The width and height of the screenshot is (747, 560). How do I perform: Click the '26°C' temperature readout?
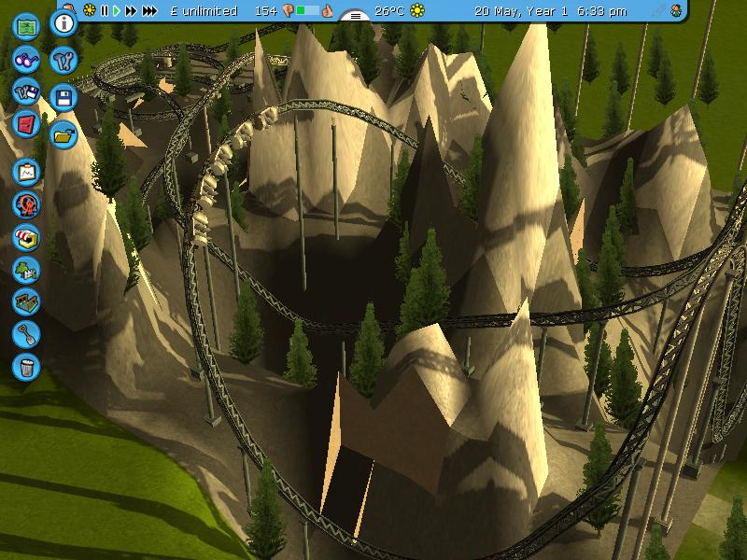[x=389, y=10]
